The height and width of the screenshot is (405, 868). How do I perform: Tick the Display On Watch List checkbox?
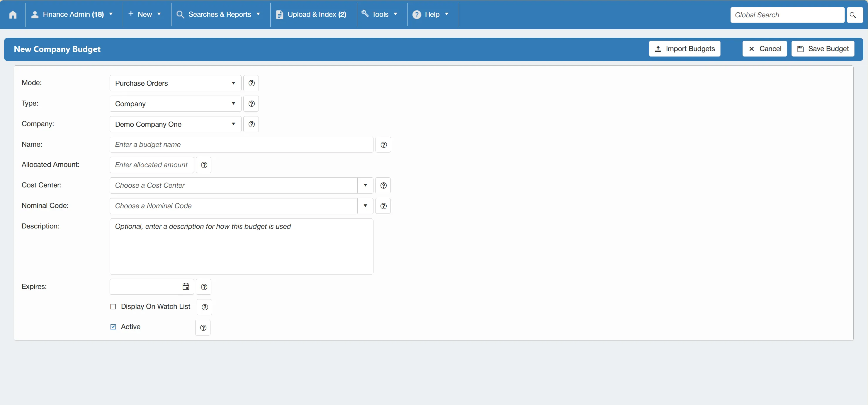click(113, 306)
